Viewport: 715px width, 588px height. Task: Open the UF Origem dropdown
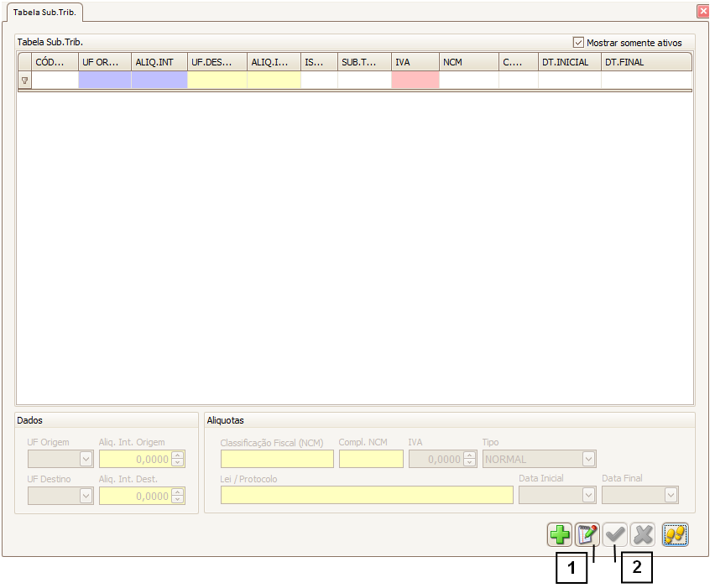[86, 459]
